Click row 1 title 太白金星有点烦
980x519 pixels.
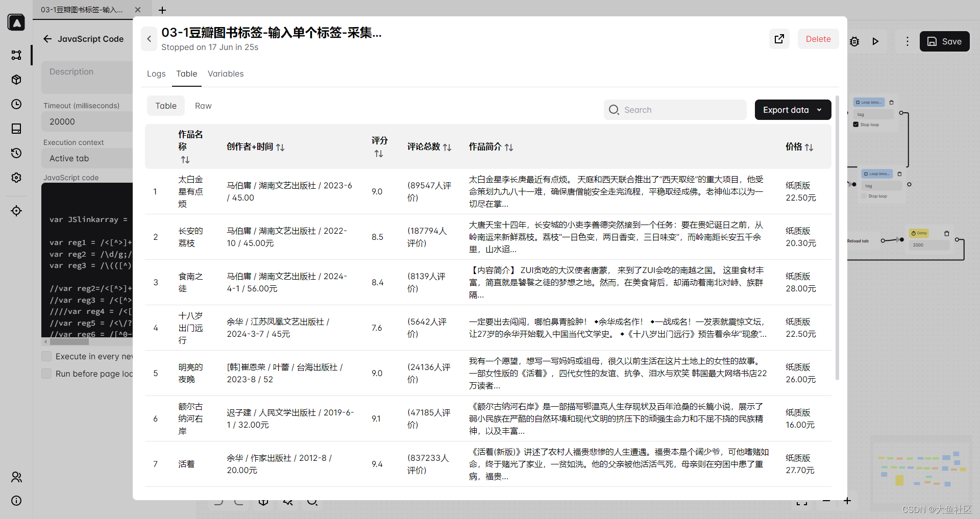click(x=190, y=191)
